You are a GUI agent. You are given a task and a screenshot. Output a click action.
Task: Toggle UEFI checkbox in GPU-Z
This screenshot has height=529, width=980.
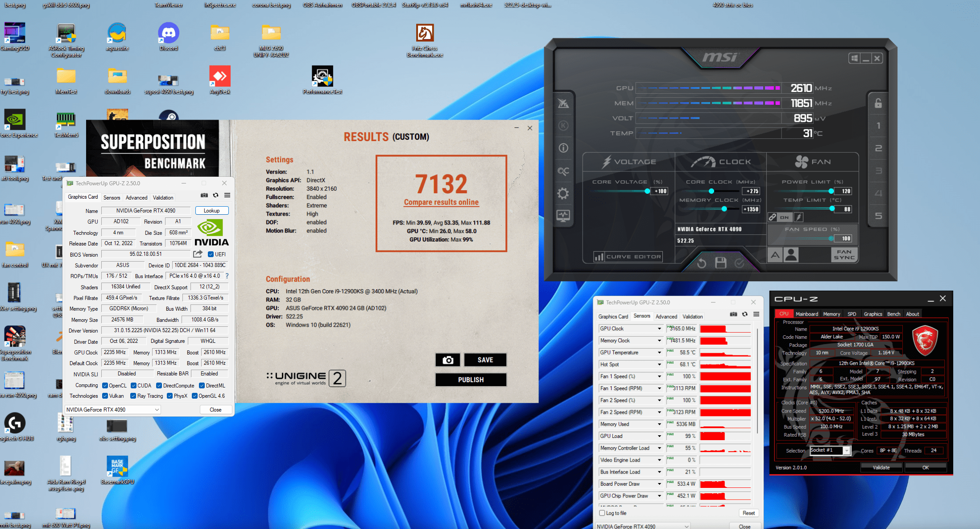211,254
